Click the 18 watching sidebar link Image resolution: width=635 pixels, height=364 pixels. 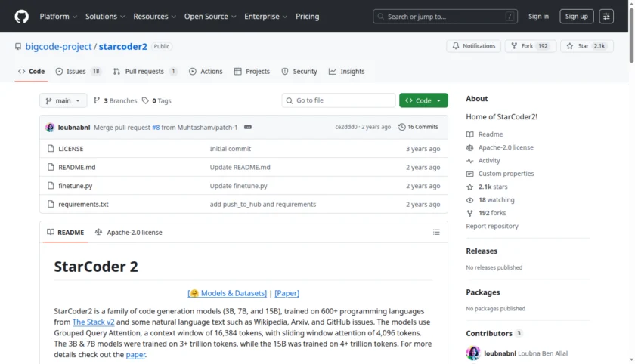pyautogui.click(x=496, y=200)
